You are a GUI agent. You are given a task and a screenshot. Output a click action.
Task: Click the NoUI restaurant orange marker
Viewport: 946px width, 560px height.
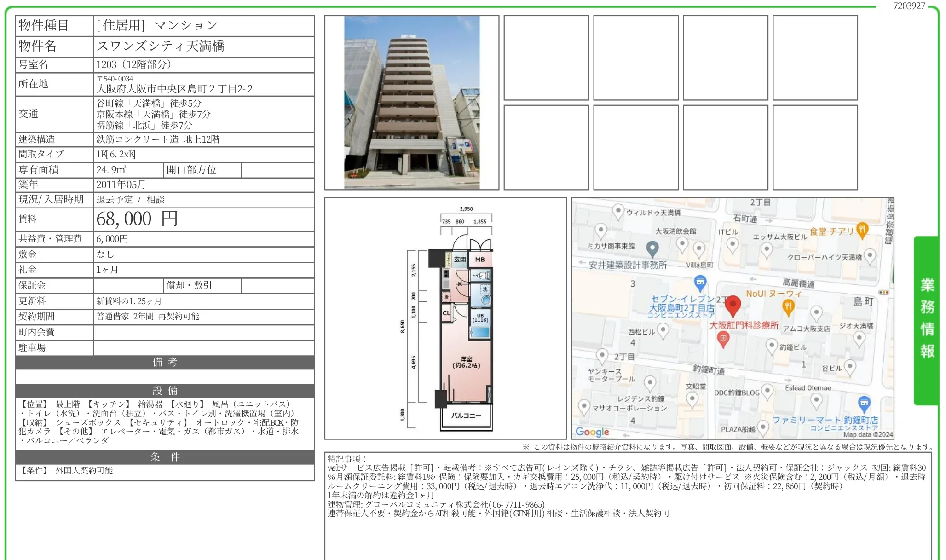pos(788,306)
